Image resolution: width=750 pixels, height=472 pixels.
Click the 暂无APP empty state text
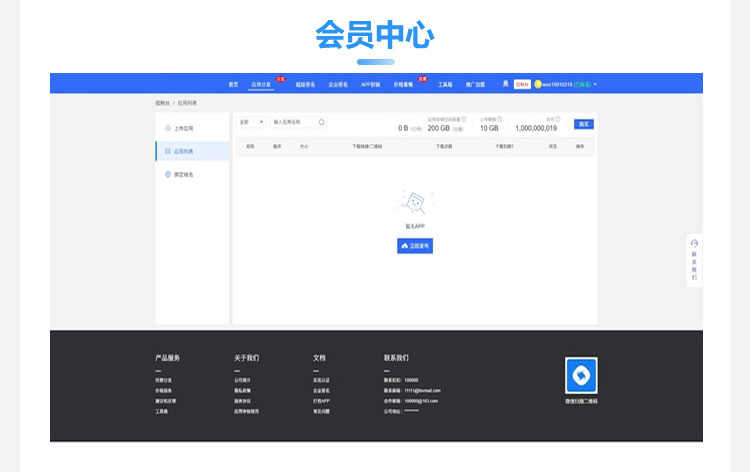coord(415,226)
